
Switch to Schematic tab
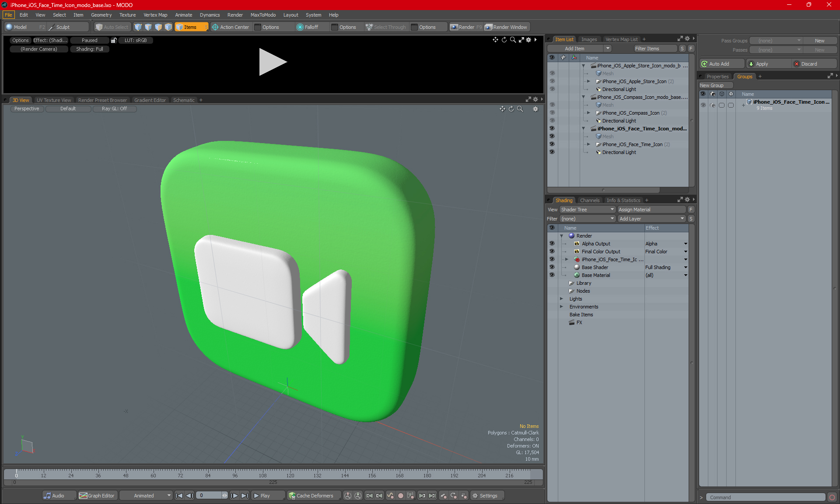[184, 100]
